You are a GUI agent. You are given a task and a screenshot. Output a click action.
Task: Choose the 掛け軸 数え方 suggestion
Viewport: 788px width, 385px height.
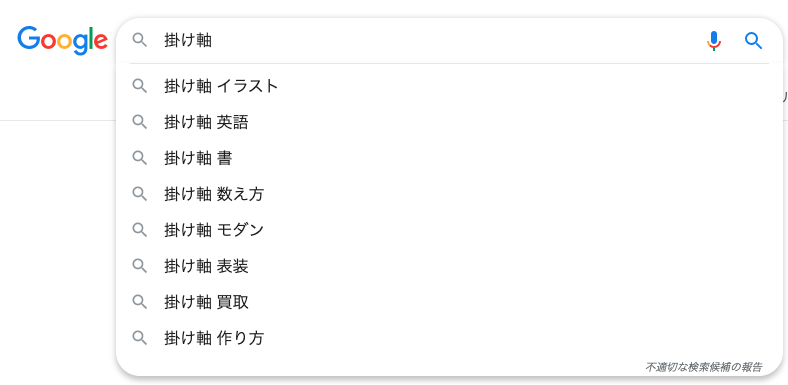pos(449,194)
